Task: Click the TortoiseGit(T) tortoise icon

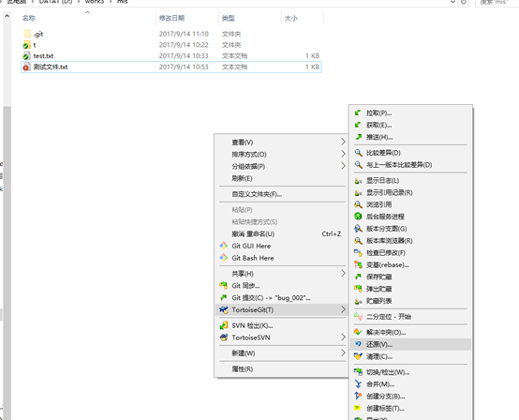Action: coord(224,309)
